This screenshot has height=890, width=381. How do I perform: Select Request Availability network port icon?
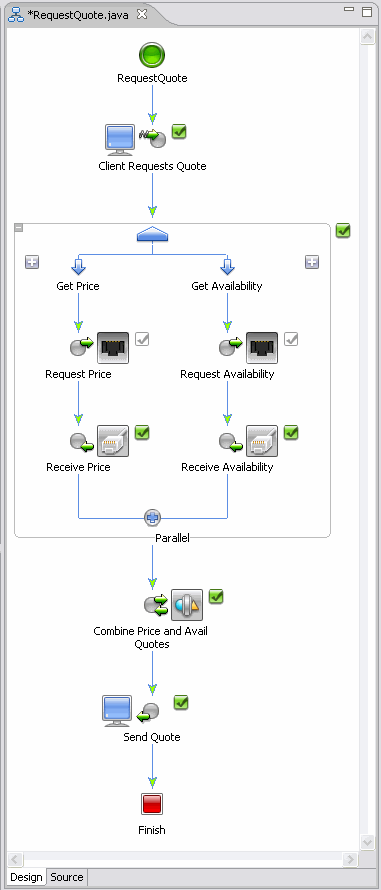[x=262, y=347]
